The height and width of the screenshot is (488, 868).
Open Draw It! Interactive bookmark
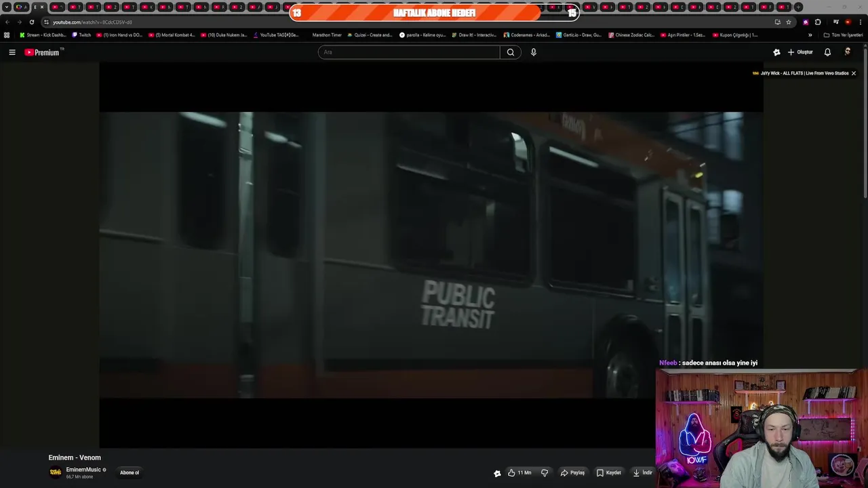pyautogui.click(x=474, y=35)
